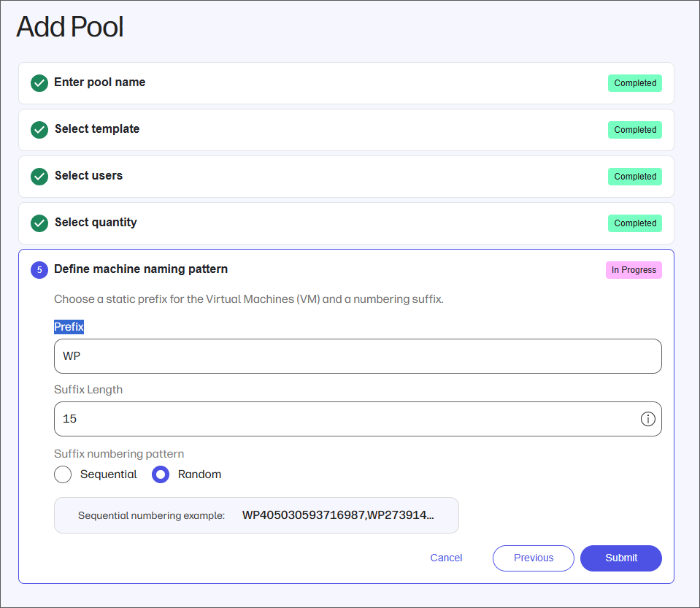700x608 pixels.
Task: Click the Add Pool page heading
Action: click(x=70, y=27)
